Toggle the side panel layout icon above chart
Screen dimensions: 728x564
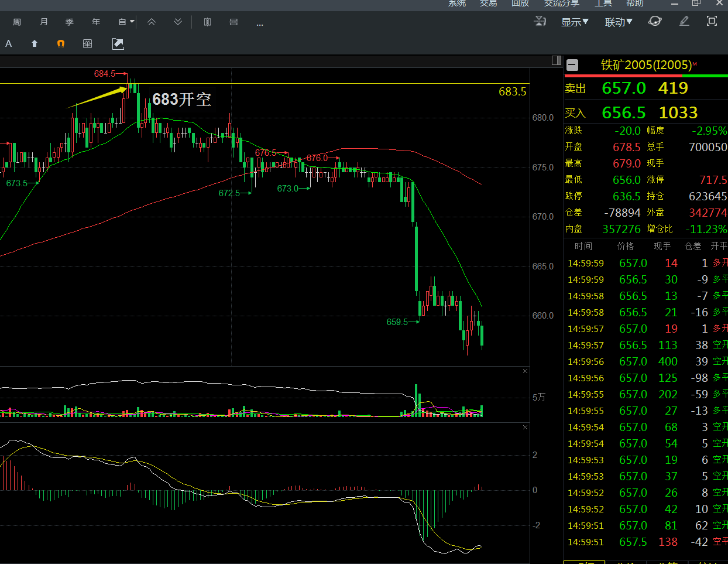point(557,60)
